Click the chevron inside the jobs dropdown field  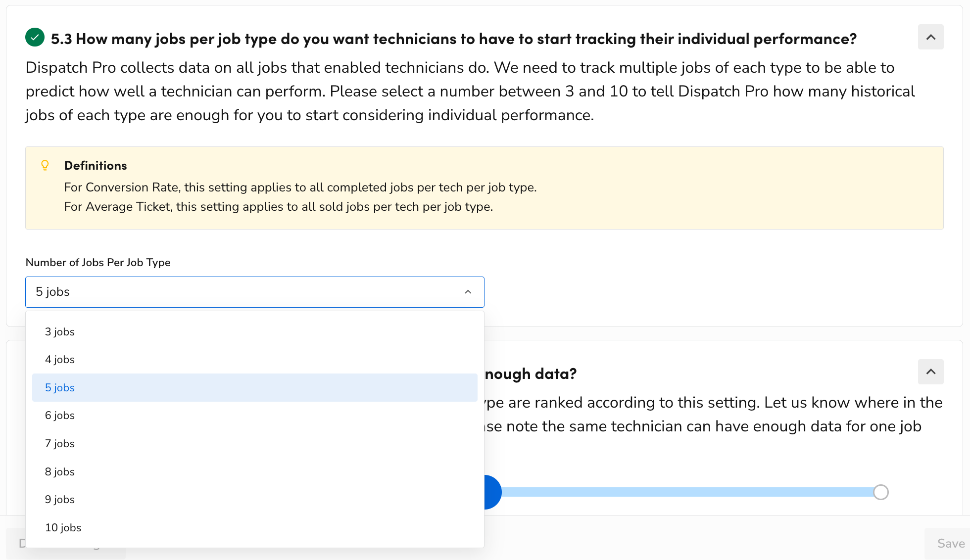(x=468, y=292)
